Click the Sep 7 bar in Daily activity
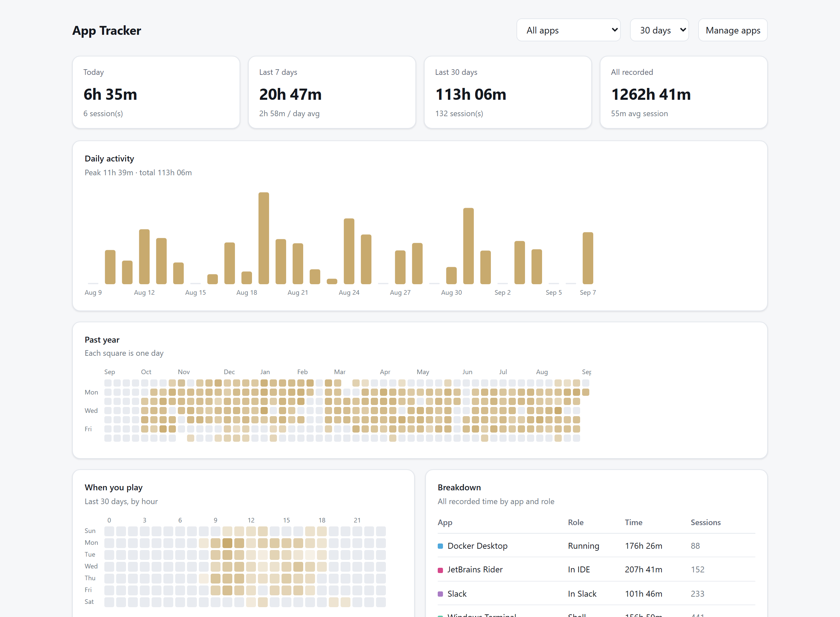The height and width of the screenshot is (617, 840). coord(588,258)
